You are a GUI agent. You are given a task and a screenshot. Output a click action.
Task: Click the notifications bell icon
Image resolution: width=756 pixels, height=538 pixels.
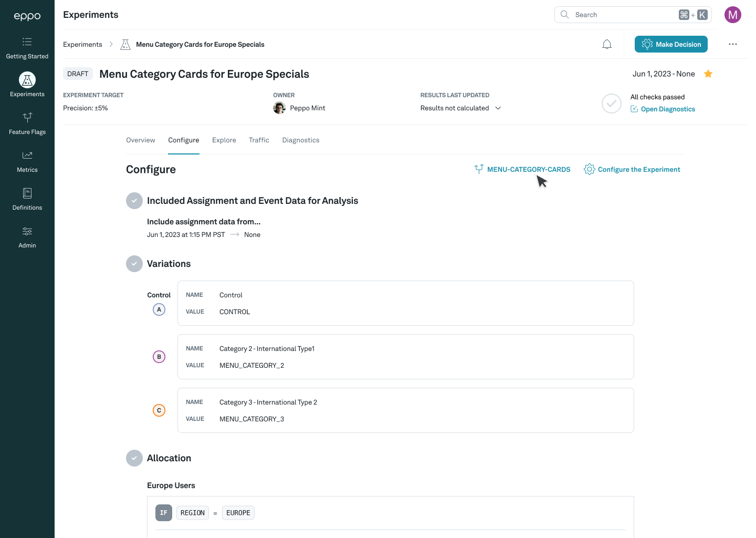pyautogui.click(x=607, y=45)
